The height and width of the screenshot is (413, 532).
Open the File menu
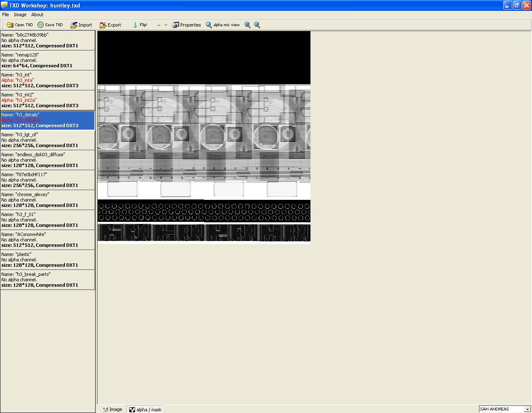pos(5,15)
